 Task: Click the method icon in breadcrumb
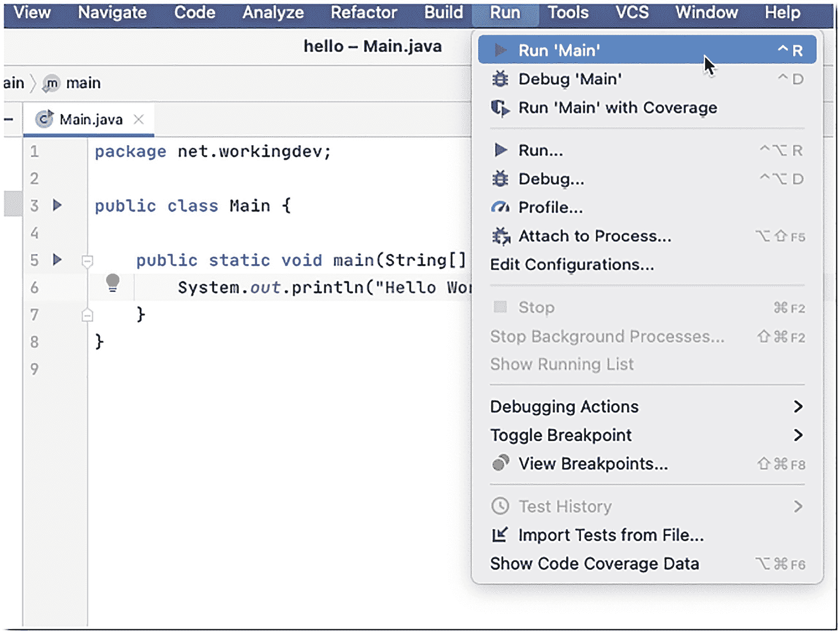coord(51,83)
